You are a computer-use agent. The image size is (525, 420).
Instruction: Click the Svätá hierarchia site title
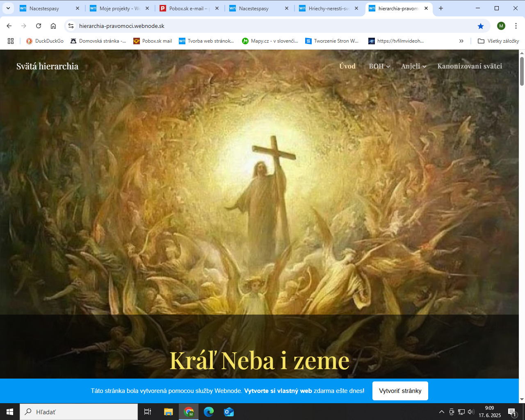47,66
